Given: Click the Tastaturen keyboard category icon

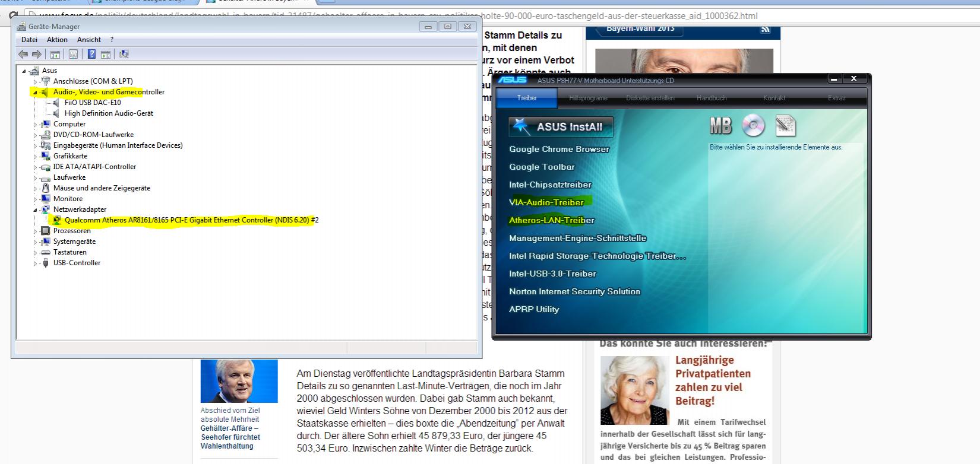Looking at the screenshot, I should click(x=46, y=252).
